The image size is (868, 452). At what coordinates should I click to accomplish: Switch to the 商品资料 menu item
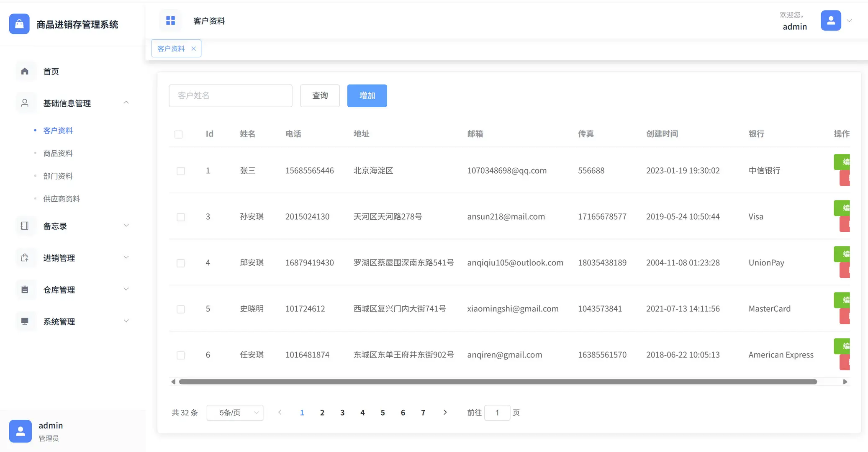tap(57, 153)
